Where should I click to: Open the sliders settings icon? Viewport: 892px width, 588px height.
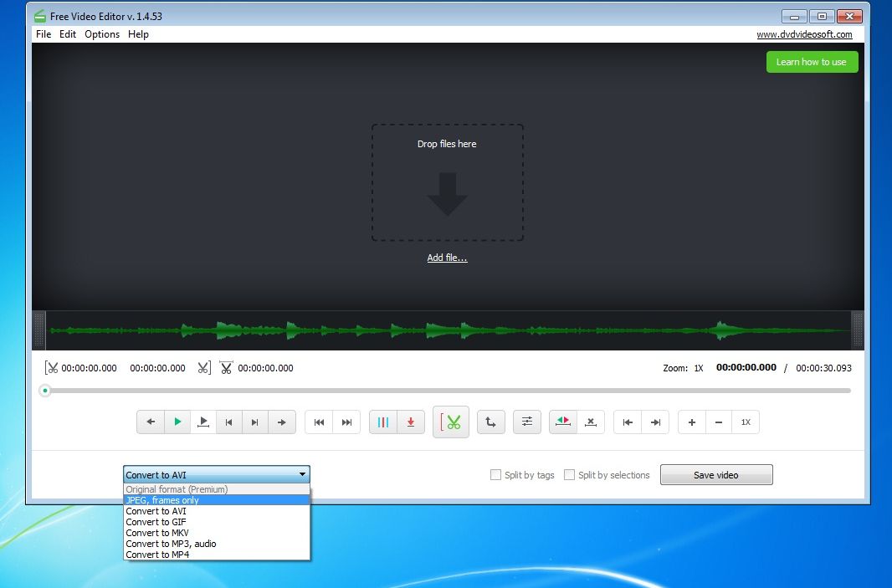pyautogui.click(x=527, y=422)
